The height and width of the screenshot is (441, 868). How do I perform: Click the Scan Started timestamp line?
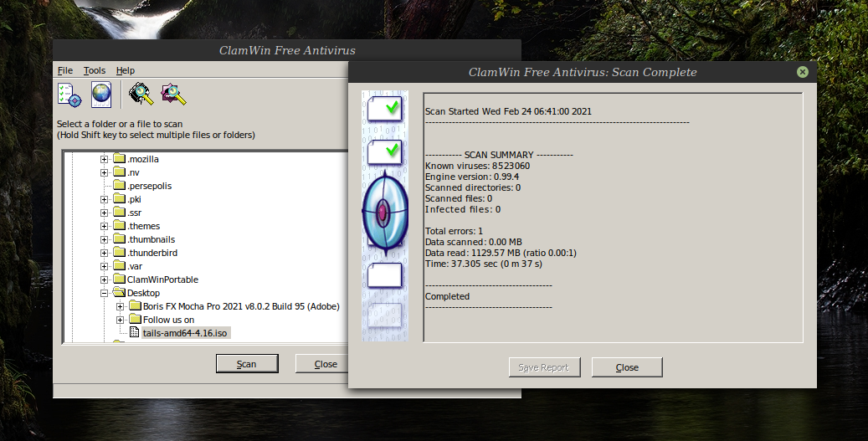click(x=508, y=111)
